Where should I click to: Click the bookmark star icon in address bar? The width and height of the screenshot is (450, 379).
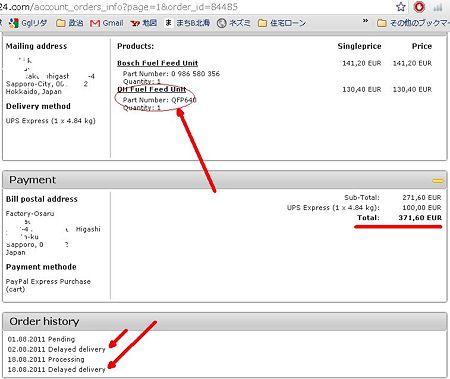[x=401, y=7]
